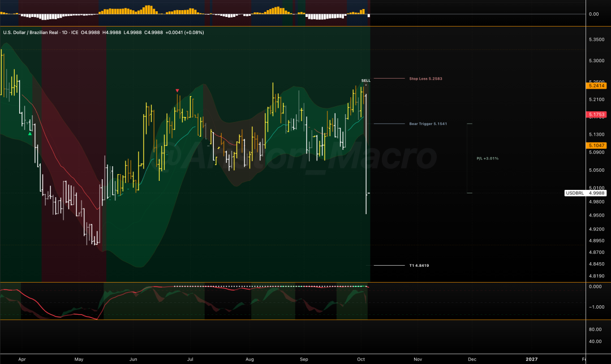Click the green up-triangle signal marker
The width and height of the screenshot is (611, 364).
[30, 133]
